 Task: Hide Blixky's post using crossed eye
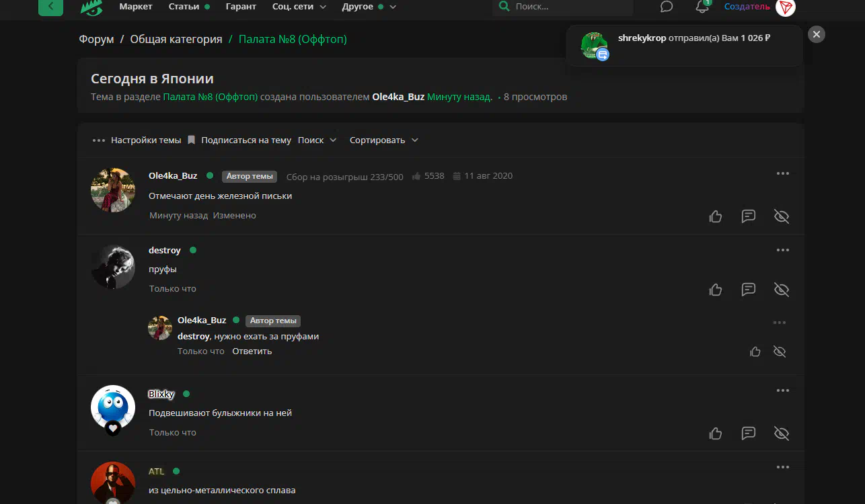[781, 433]
